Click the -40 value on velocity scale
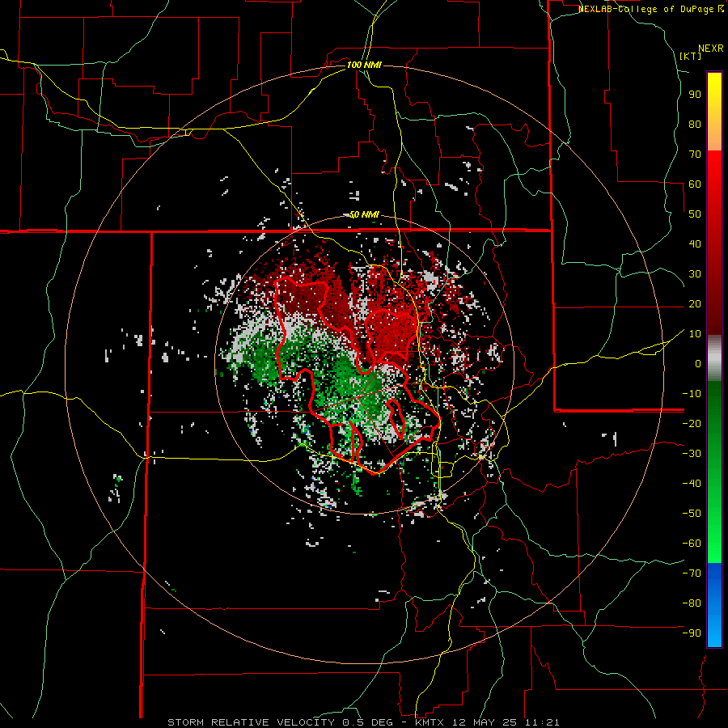The height and width of the screenshot is (728, 728). click(x=692, y=484)
